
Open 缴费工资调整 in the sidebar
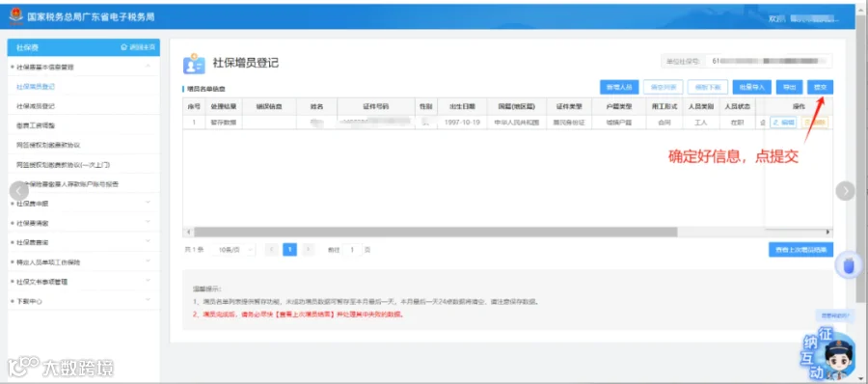coord(36,125)
